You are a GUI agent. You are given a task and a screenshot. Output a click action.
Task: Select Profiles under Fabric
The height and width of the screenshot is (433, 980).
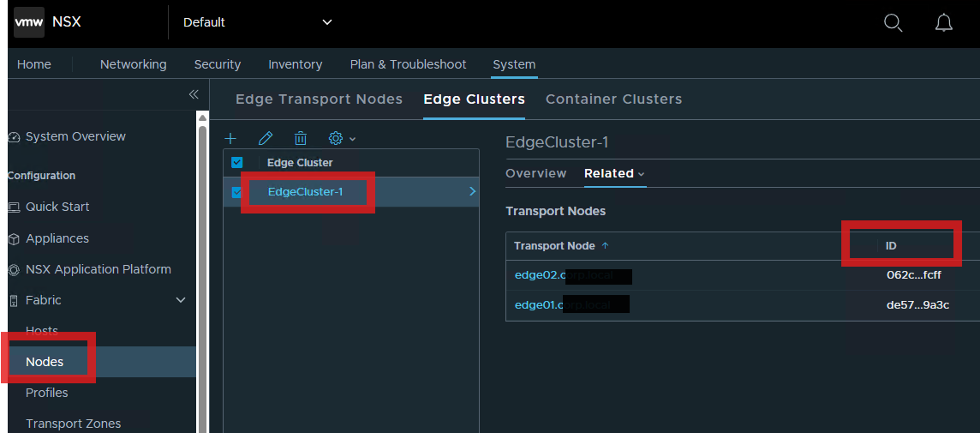[x=47, y=393]
